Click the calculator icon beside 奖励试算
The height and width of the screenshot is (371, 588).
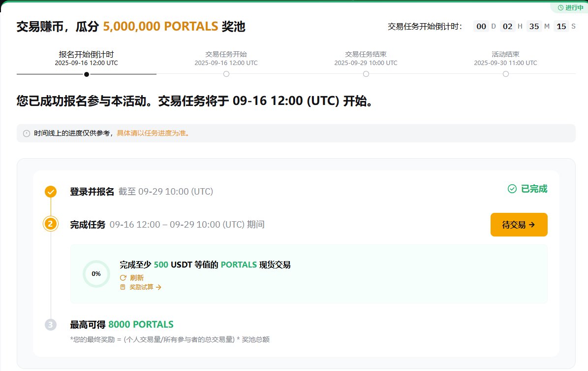(123, 287)
